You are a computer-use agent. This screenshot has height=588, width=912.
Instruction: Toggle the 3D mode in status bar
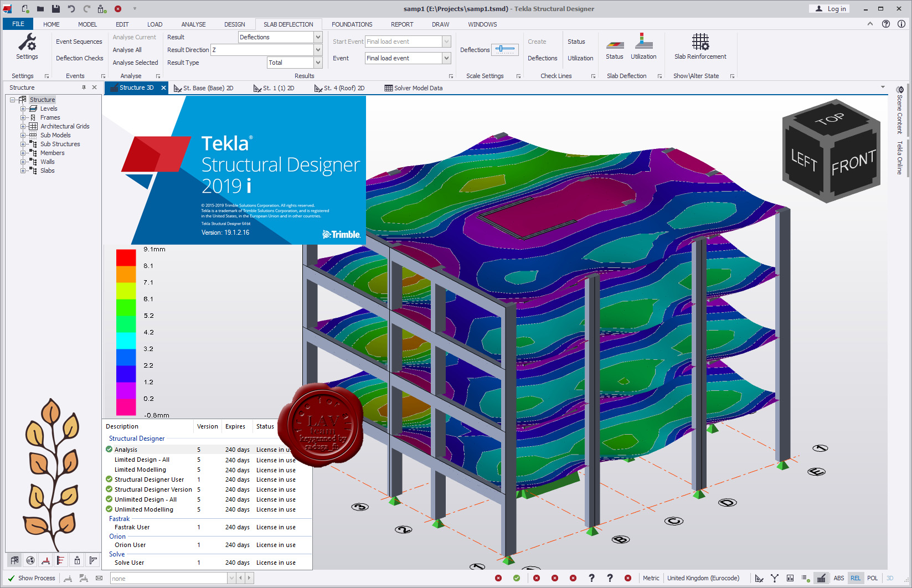click(890, 578)
